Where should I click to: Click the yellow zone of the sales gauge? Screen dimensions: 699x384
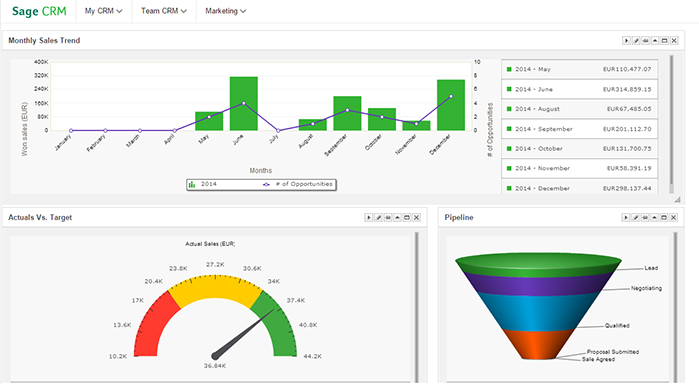coord(216,286)
